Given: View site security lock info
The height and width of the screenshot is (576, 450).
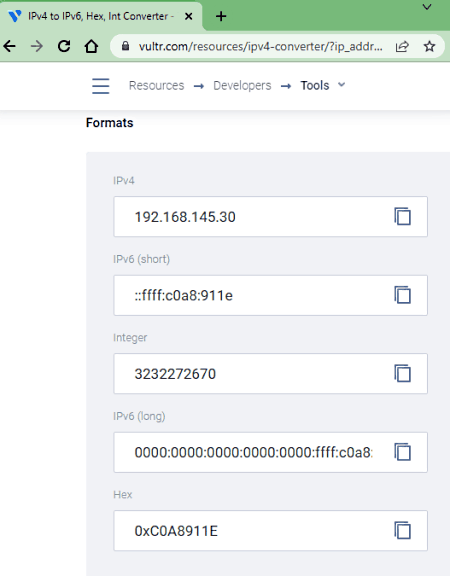Looking at the screenshot, I should pyautogui.click(x=125, y=46).
